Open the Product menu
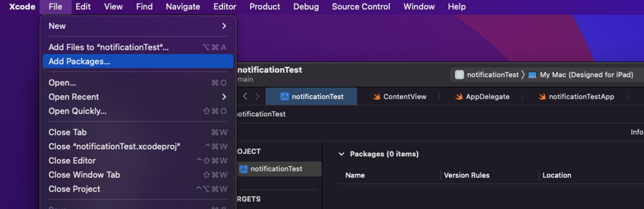 [x=264, y=7]
